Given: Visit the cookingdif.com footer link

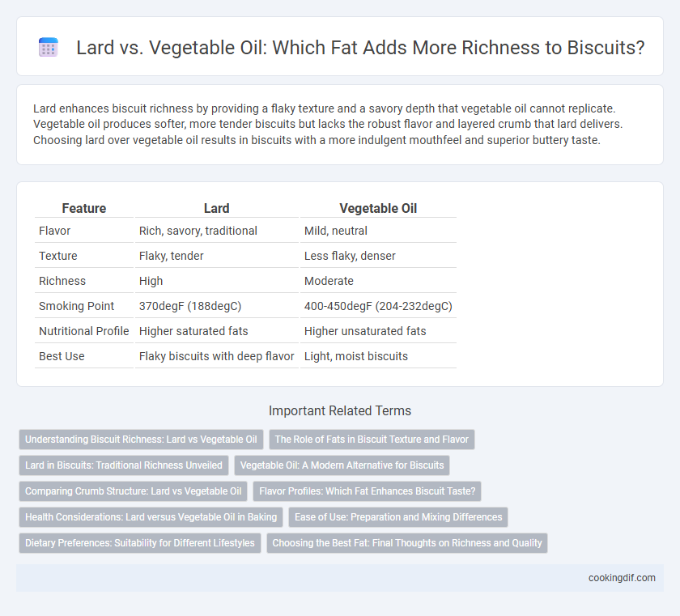Looking at the screenshot, I should click(x=622, y=577).
